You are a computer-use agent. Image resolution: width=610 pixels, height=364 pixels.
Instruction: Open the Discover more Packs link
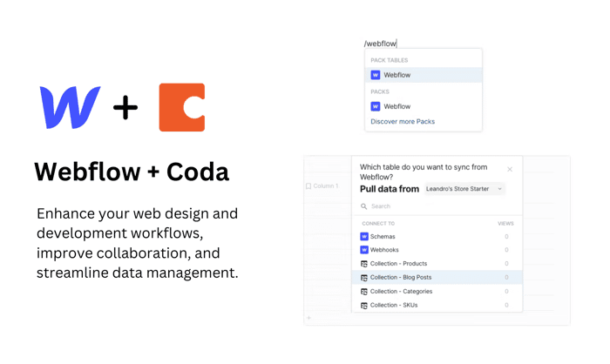pyautogui.click(x=403, y=122)
